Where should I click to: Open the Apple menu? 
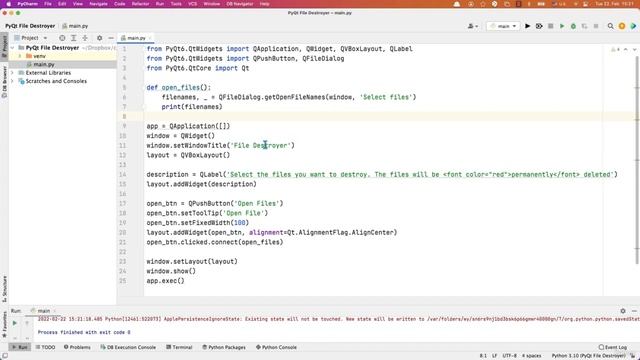click(8, 4)
